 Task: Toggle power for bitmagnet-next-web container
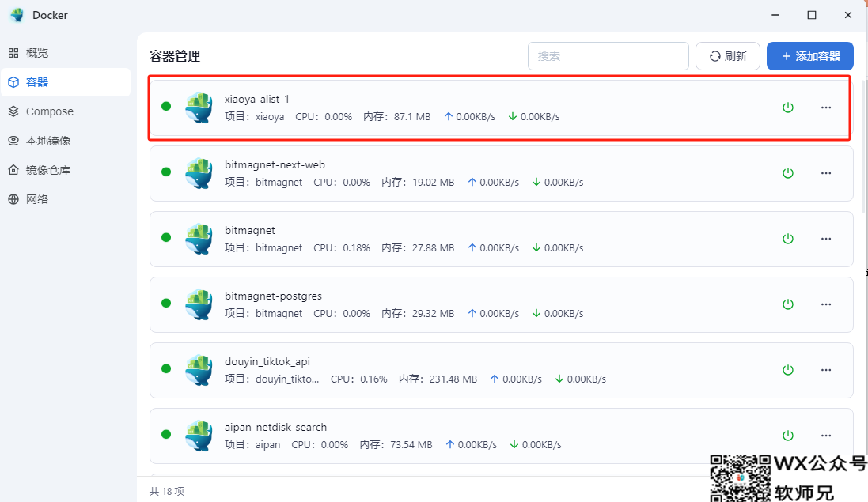787,173
